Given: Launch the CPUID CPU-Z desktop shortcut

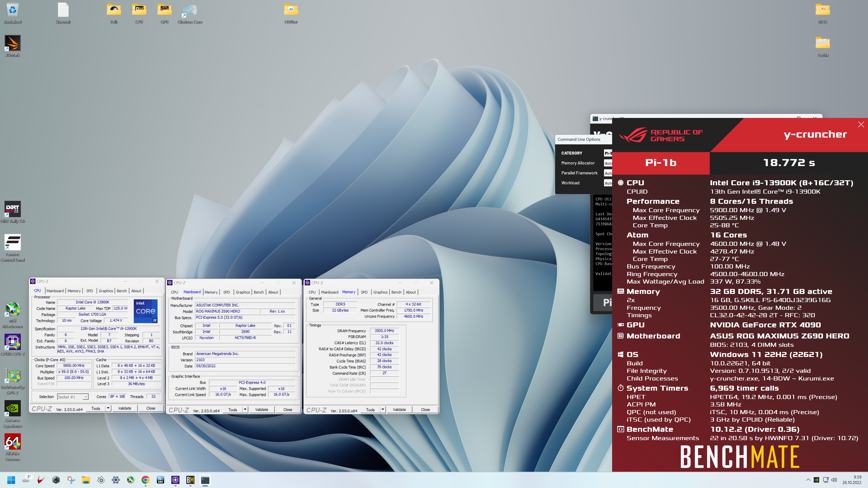Looking at the screenshot, I should (12, 345).
